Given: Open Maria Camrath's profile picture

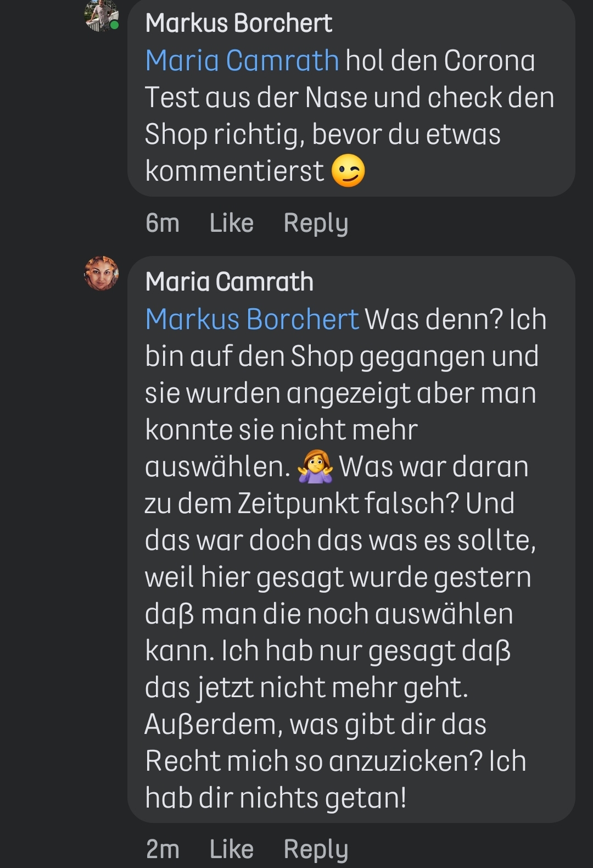Looking at the screenshot, I should tap(101, 273).
